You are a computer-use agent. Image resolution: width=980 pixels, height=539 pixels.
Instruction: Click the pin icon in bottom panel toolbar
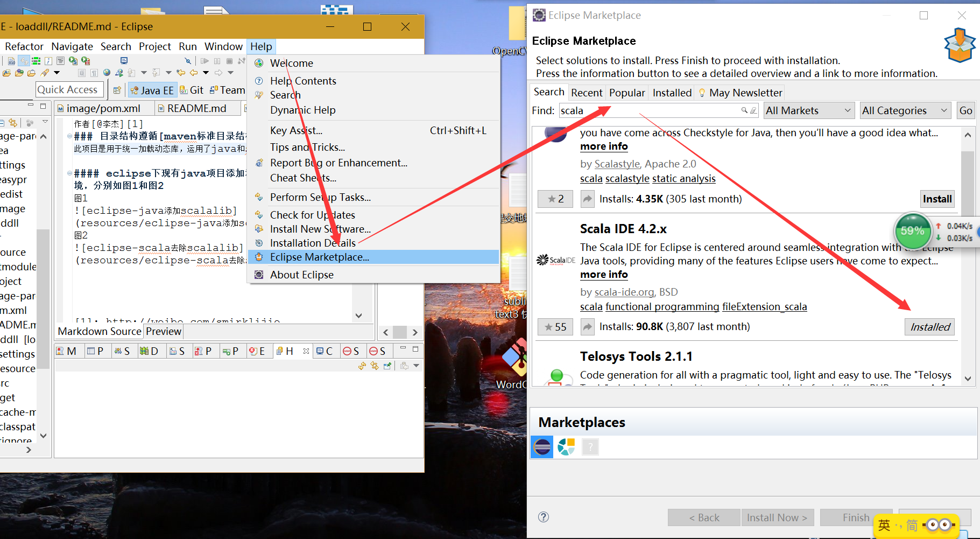(387, 366)
